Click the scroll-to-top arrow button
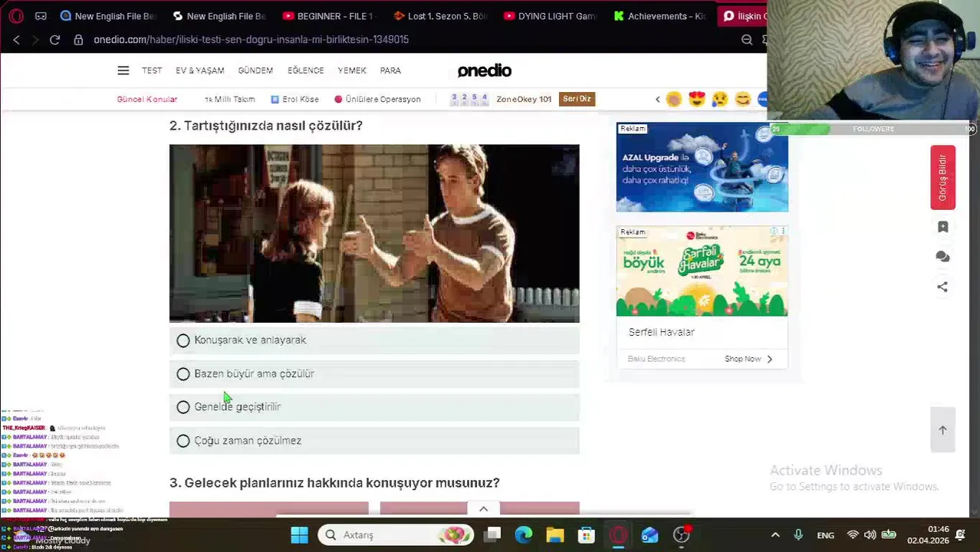Viewport: 980px width, 552px height. (942, 430)
